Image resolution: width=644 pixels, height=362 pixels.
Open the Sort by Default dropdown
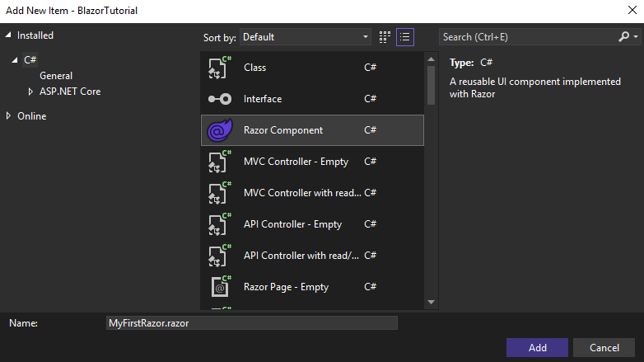[x=306, y=37]
